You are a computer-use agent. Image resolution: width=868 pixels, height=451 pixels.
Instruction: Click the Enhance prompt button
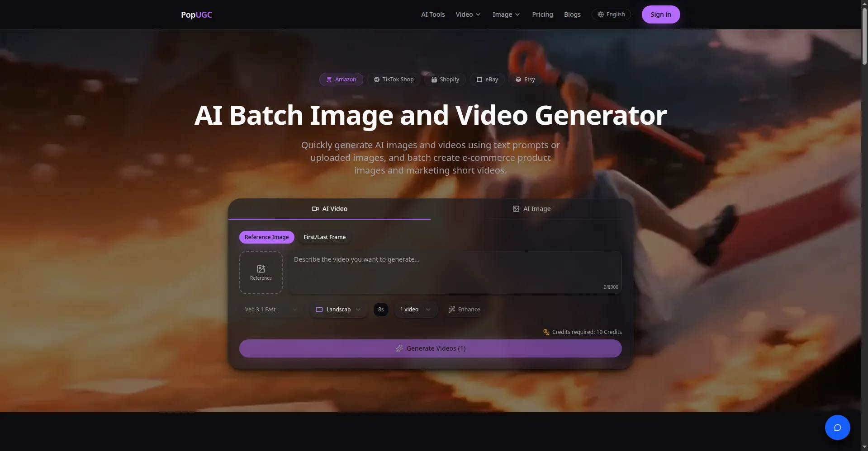[464, 310]
